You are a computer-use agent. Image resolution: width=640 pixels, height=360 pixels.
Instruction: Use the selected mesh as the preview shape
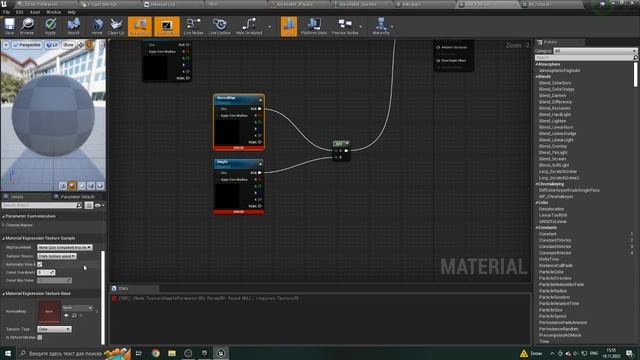(100, 186)
